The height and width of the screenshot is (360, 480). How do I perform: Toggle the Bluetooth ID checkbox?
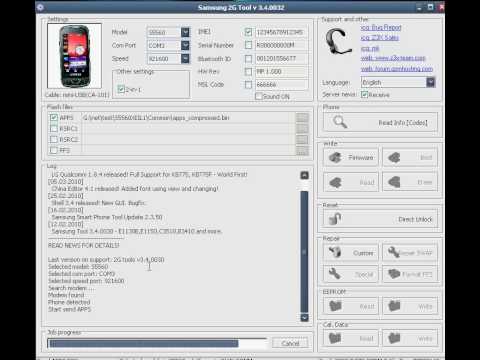[x=248, y=59]
